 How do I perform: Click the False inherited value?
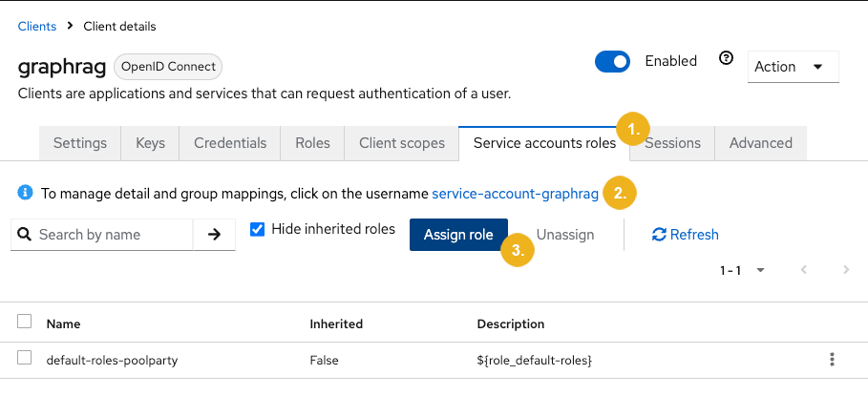click(x=324, y=361)
